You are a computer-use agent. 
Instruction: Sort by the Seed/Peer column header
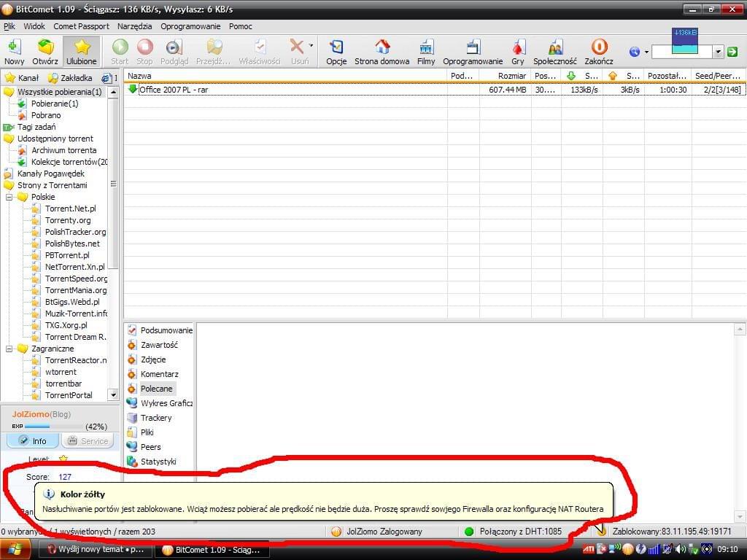(718, 76)
